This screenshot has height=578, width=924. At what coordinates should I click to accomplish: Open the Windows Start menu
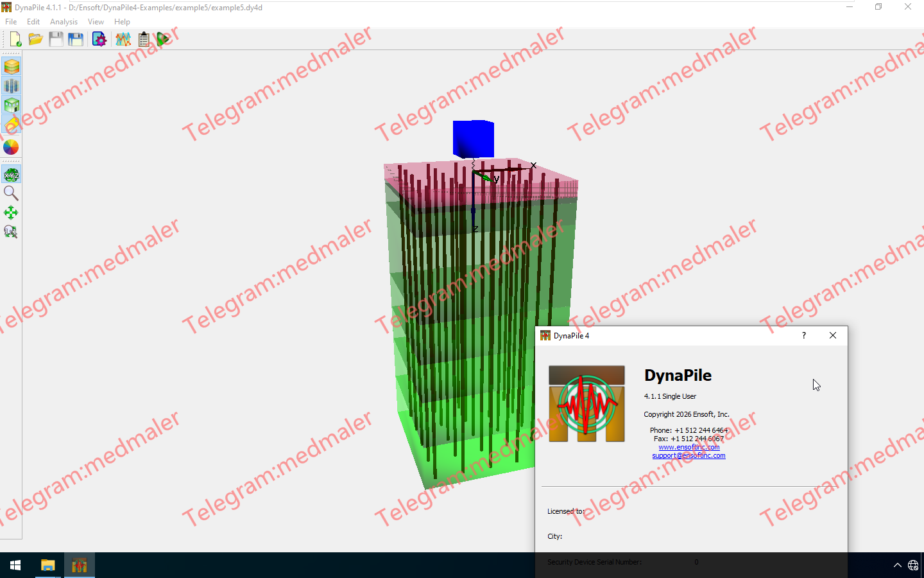[15, 565]
